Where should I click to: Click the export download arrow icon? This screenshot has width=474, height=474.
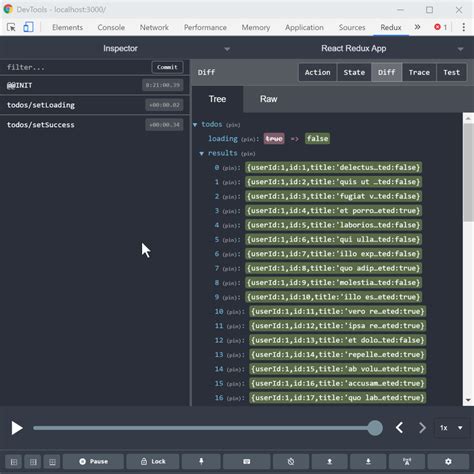[x=368, y=462]
